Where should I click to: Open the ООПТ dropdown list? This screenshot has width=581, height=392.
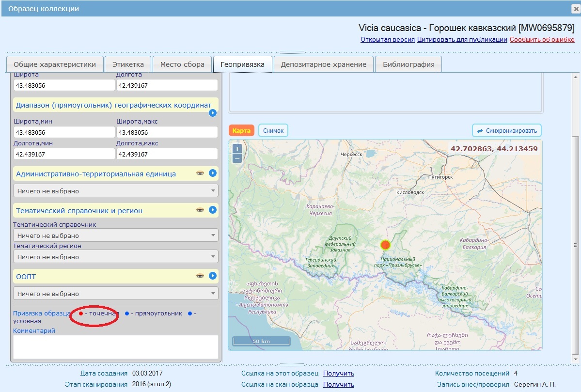[115, 294]
